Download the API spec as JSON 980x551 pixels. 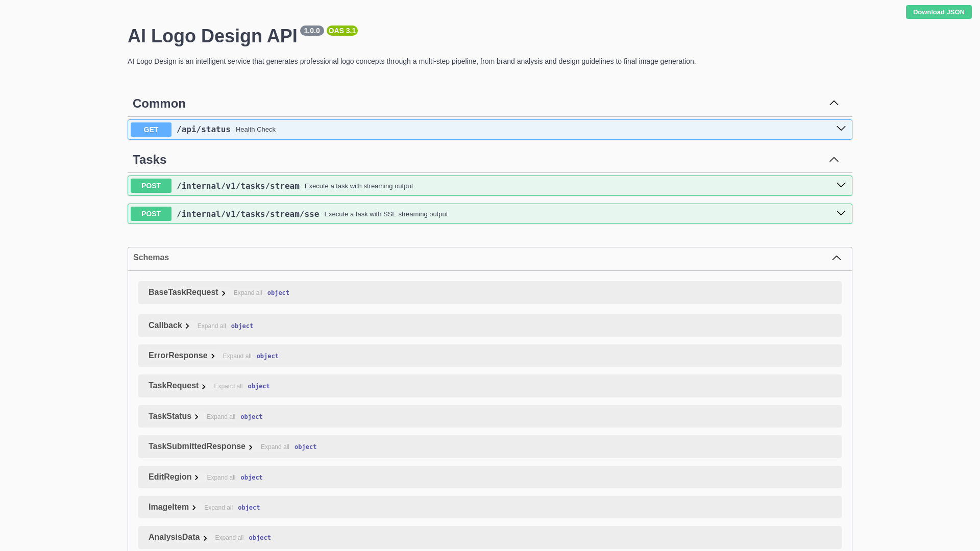tap(939, 12)
